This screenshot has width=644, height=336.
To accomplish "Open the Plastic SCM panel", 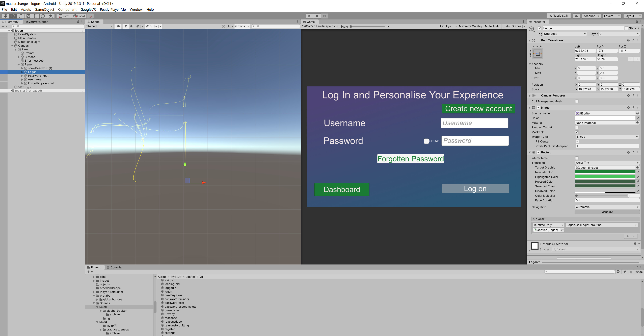I will click(559, 15).
